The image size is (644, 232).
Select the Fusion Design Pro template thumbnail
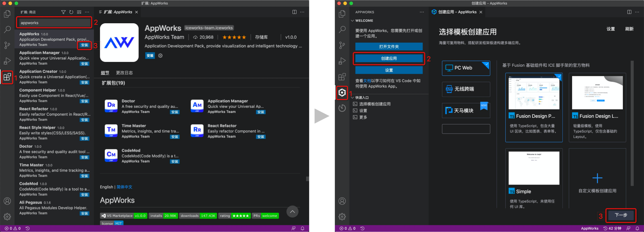534,92
